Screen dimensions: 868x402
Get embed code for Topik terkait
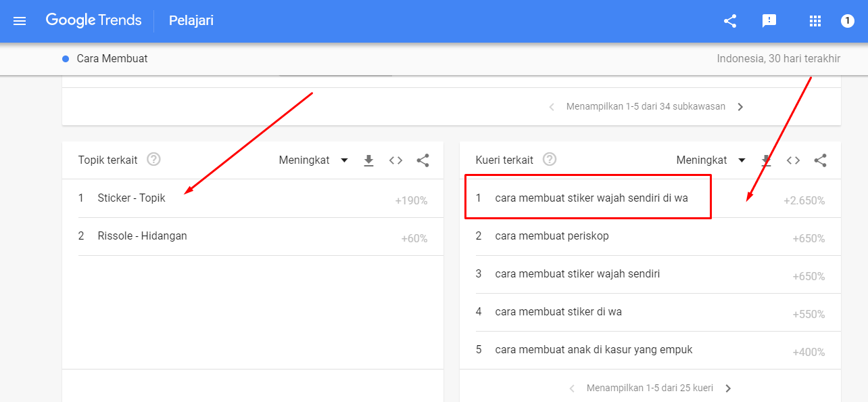point(396,160)
